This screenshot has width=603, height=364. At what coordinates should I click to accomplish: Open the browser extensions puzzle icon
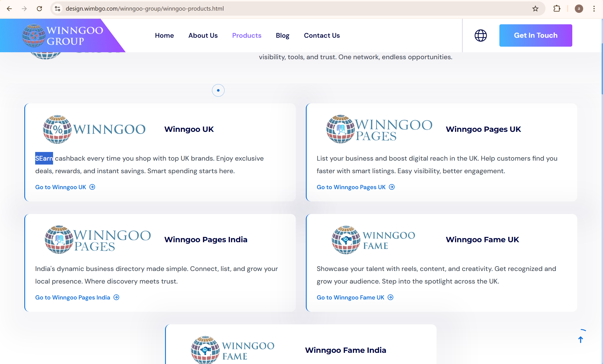(x=557, y=9)
